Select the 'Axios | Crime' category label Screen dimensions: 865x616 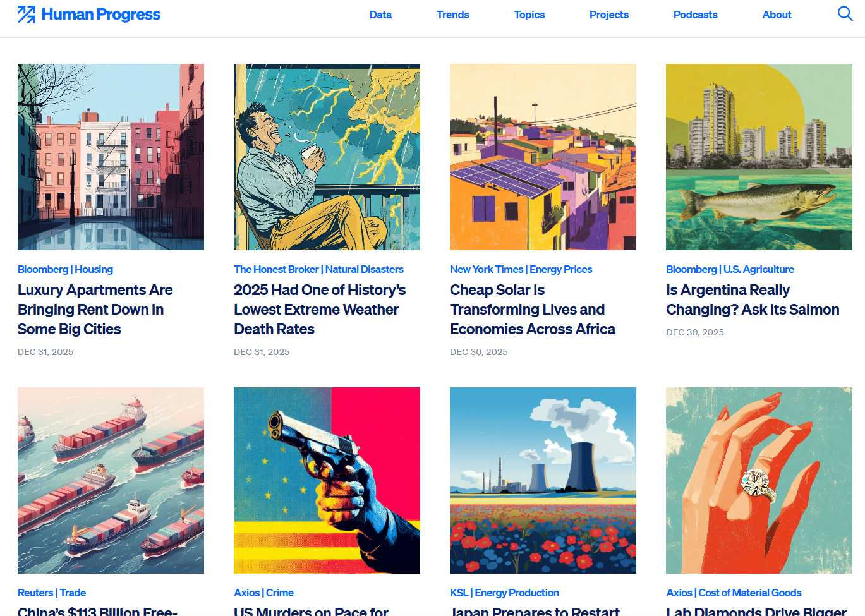263,593
